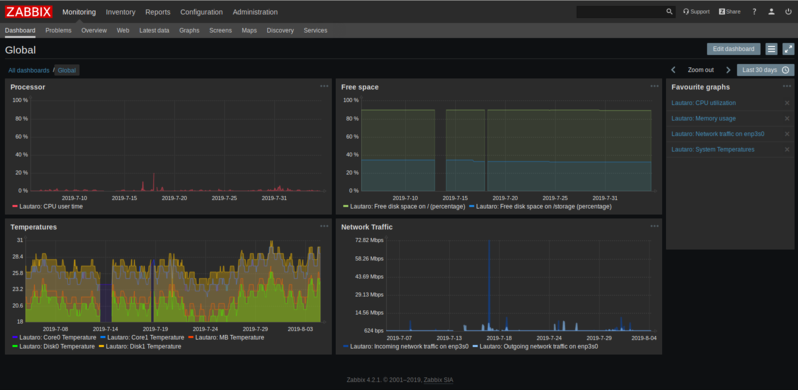Open the Support headset link
Screen dimensions: 798x390
(x=696, y=12)
